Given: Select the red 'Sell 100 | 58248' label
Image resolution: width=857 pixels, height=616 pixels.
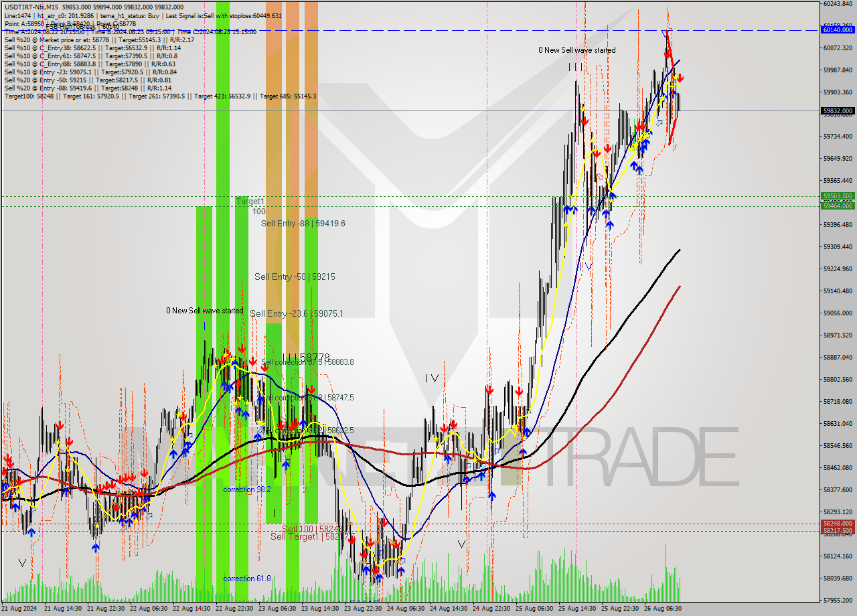Looking at the screenshot, I should 311,528.
